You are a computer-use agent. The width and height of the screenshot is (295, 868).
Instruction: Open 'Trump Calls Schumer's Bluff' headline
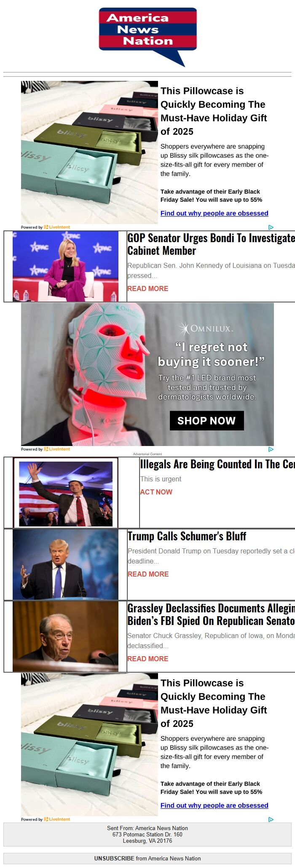[x=187, y=536]
